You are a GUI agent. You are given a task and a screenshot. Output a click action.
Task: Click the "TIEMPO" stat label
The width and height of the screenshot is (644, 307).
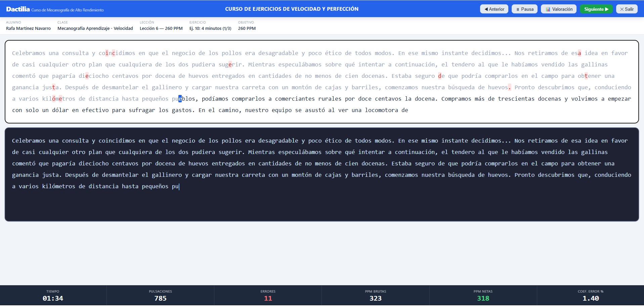53,291
